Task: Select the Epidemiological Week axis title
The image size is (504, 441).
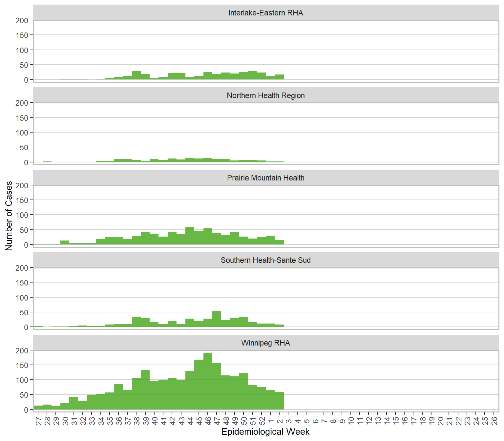Action: [265, 432]
